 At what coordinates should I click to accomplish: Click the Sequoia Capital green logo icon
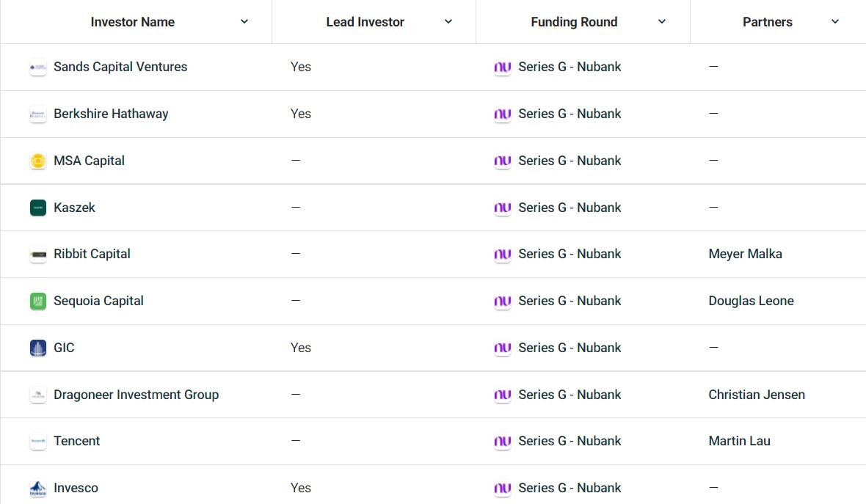click(x=38, y=302)
